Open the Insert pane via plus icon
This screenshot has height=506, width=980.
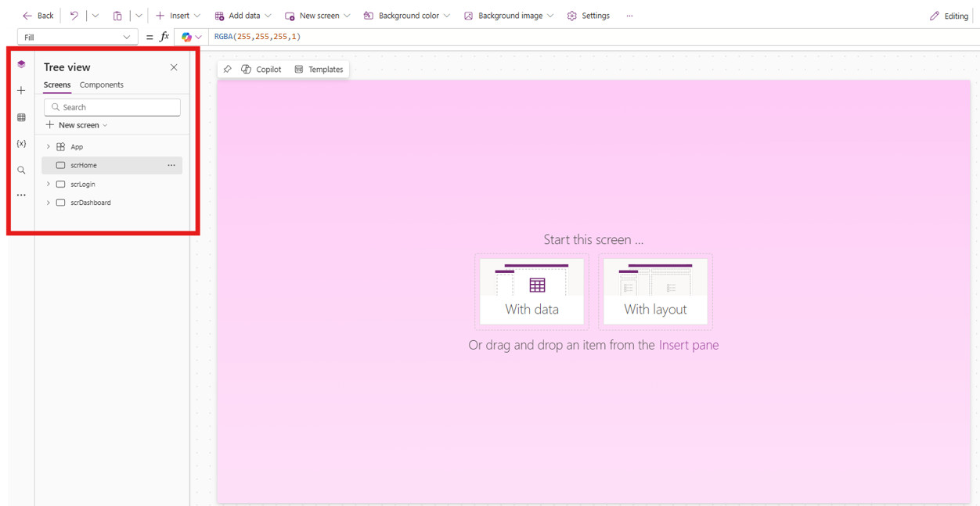(21, 90)
